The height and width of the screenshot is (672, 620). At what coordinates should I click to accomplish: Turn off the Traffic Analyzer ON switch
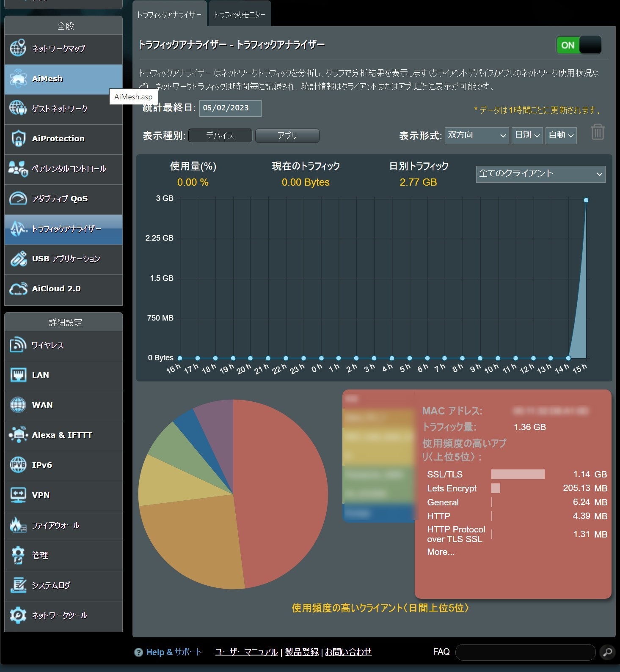point(579,45)
